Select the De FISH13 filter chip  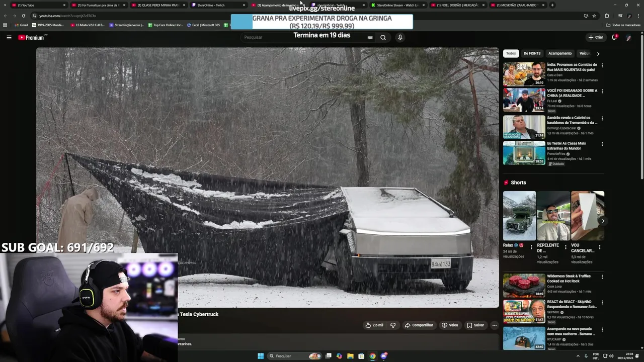[532, 53]
